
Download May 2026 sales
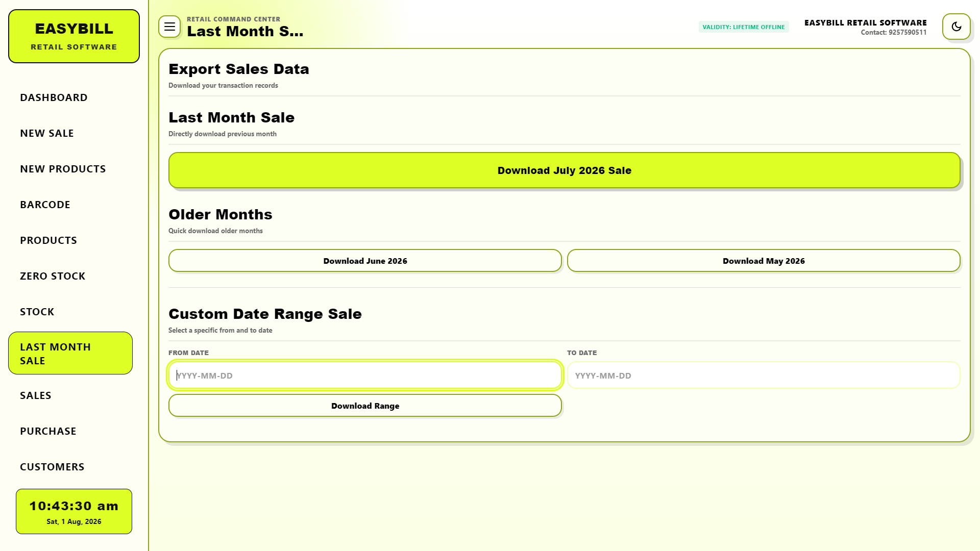pos(764,261)
